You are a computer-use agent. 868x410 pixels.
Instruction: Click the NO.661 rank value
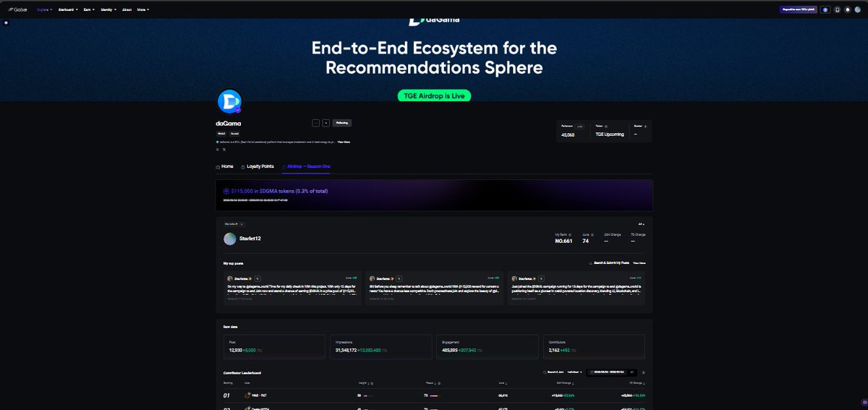[x=563, y=241]
